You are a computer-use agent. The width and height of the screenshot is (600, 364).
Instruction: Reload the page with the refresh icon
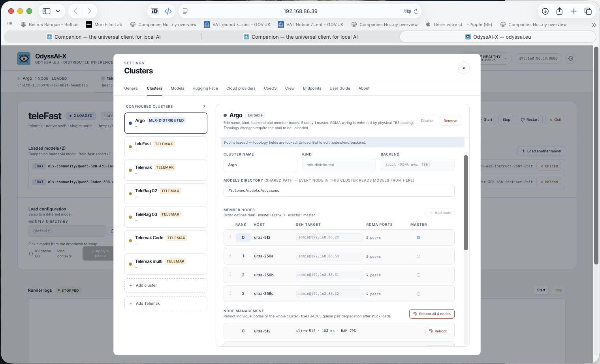pos(416,11)
